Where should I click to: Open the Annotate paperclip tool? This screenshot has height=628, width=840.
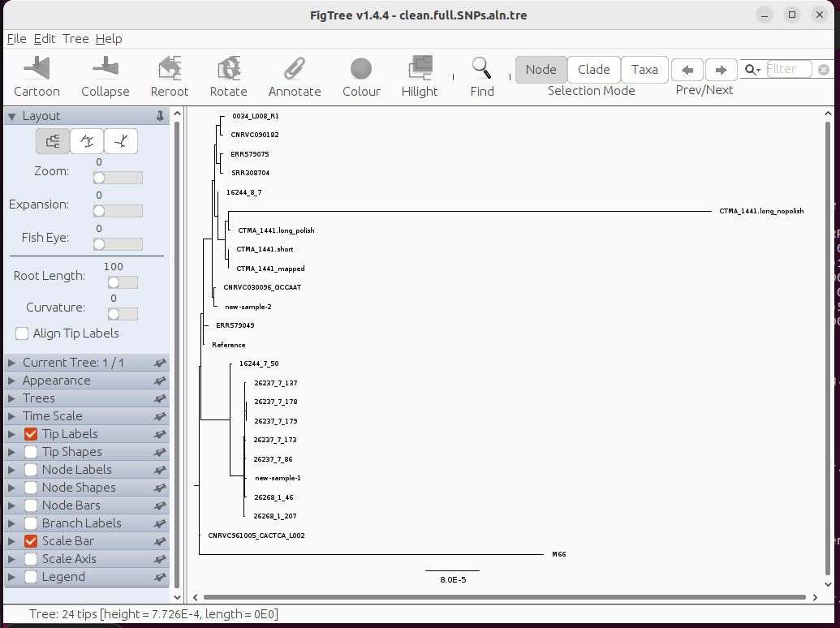point(295,68)
